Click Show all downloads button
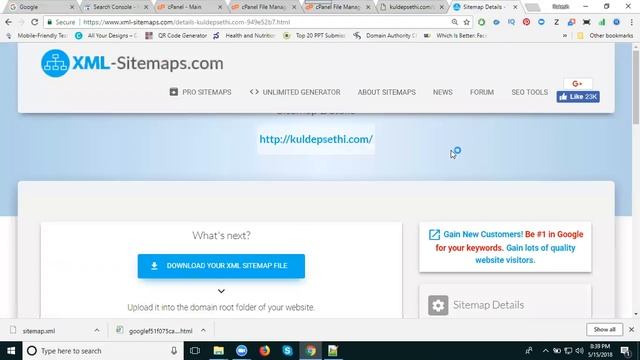 [x=604, y=329]
